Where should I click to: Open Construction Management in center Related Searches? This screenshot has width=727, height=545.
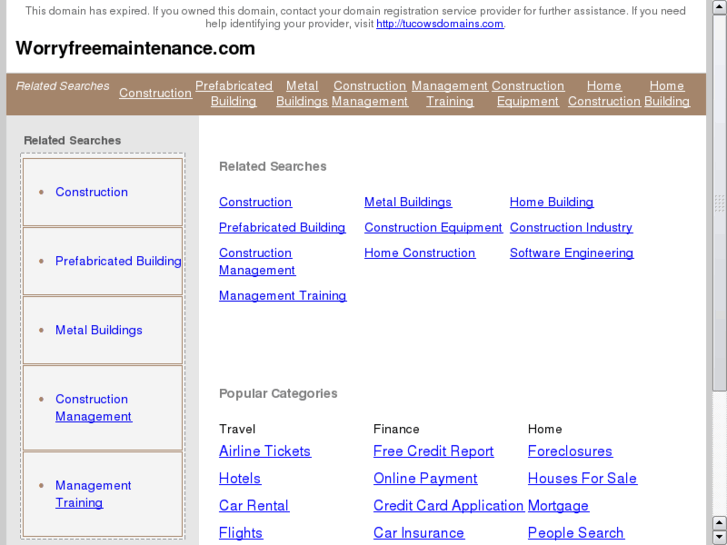pyautogui.click(x=257, y=261)
